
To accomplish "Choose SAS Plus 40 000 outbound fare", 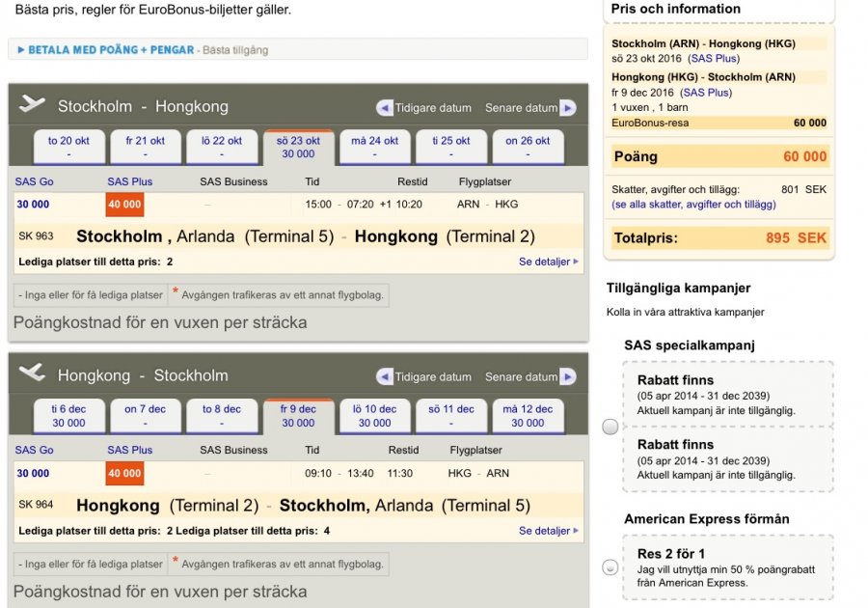I will pyautogui.click(x=124, y=205).
